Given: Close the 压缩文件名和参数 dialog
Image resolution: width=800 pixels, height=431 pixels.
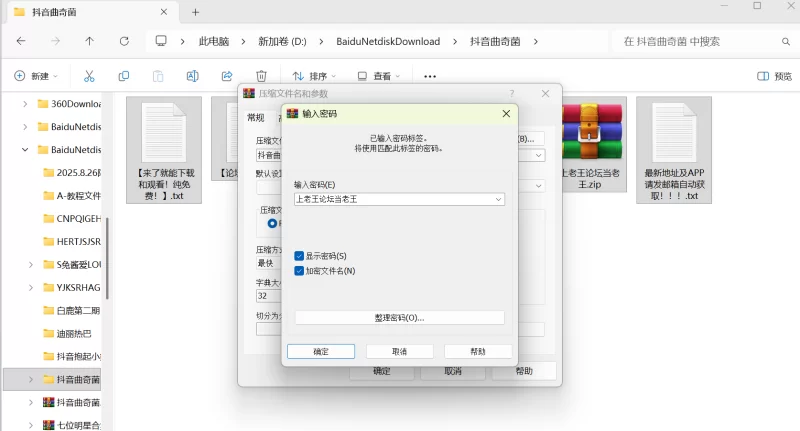Looking at the screenshot, I should click(x=545, y=94).
